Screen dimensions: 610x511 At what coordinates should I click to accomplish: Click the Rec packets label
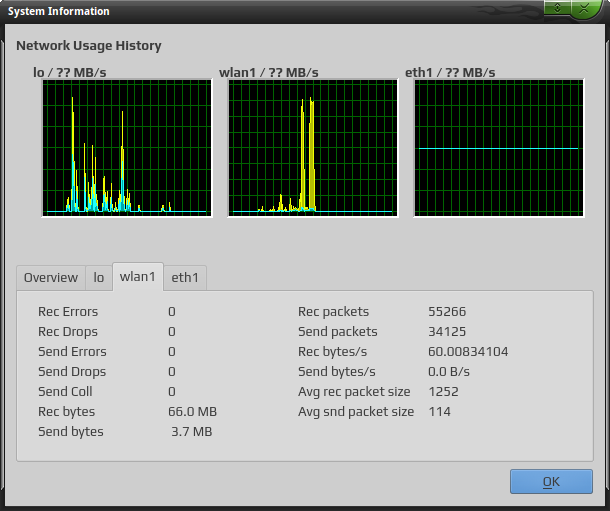click(333, 312)
